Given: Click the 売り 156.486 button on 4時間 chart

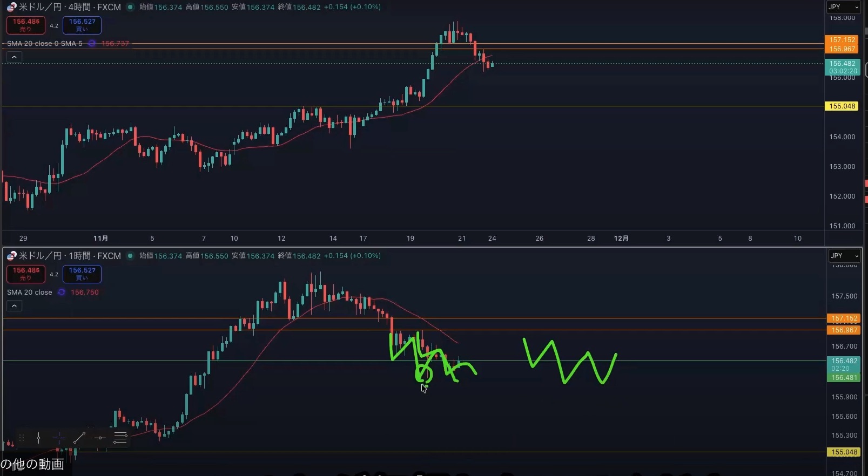Looking at the screenshot, I should [x=26, y=25].
